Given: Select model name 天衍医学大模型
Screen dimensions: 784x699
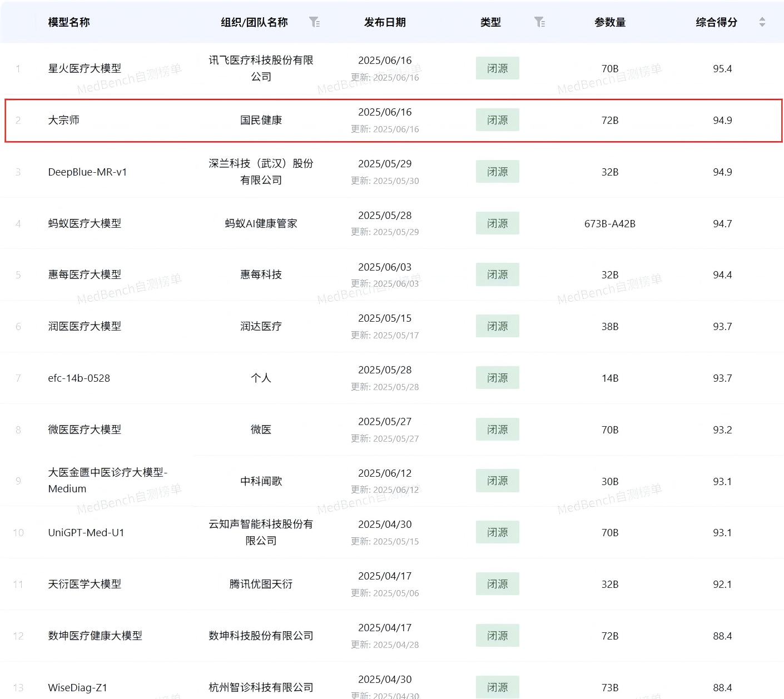Looking at the screenshot, I should [85, 584].
